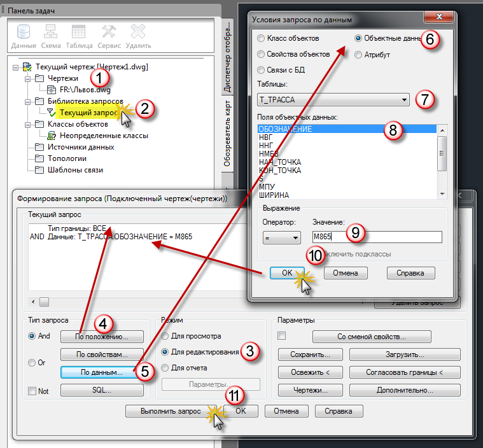The image size is (483, 448).
Task: Select Объектные данные radio button
Action: [x=358, y=38]
